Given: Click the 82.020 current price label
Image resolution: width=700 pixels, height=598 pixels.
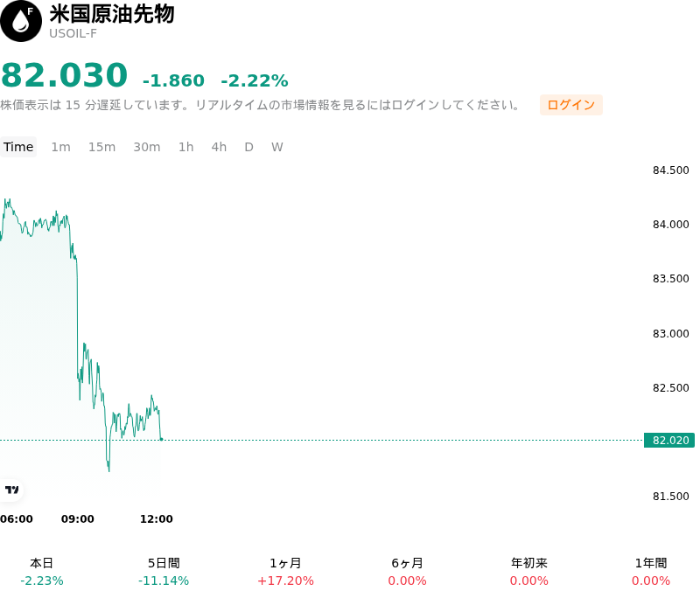Looking at the screenshot, I should (669, 440).
